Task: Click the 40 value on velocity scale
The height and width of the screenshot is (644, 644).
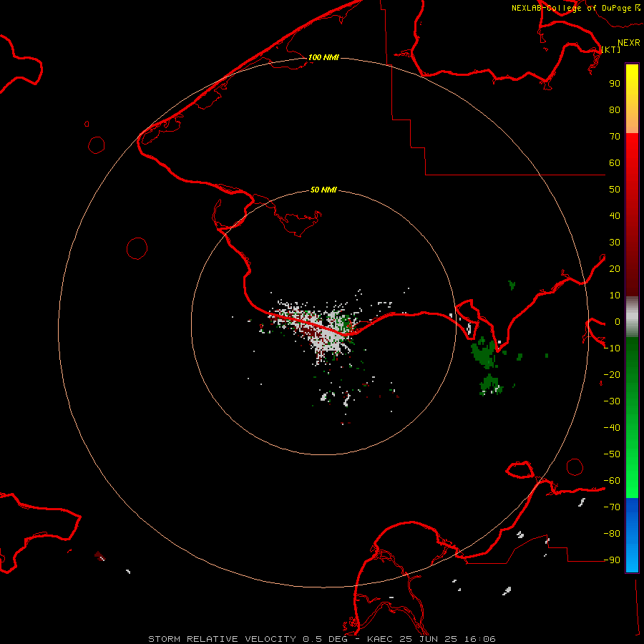Action: coord(615,216)
